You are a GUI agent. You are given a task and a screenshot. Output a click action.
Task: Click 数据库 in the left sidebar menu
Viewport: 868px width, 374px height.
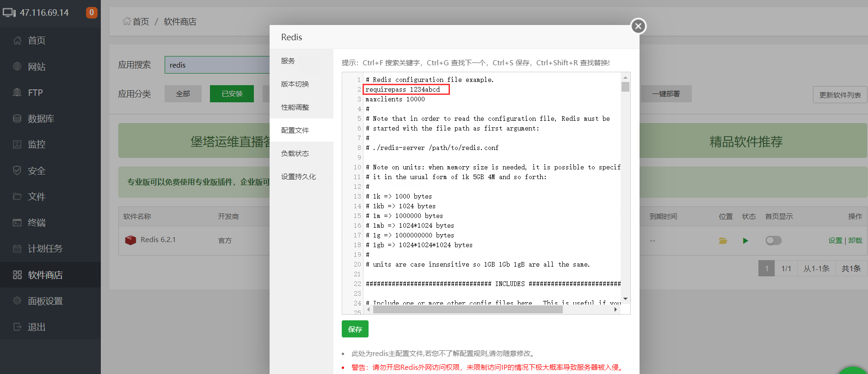point(41,118)
